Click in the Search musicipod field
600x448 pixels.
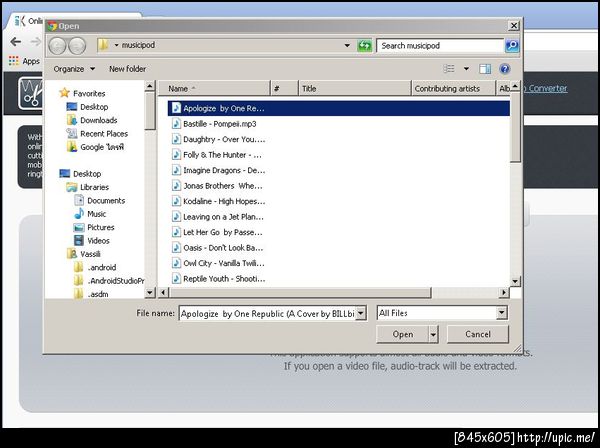pyautogui.click(x=440, y=46)
